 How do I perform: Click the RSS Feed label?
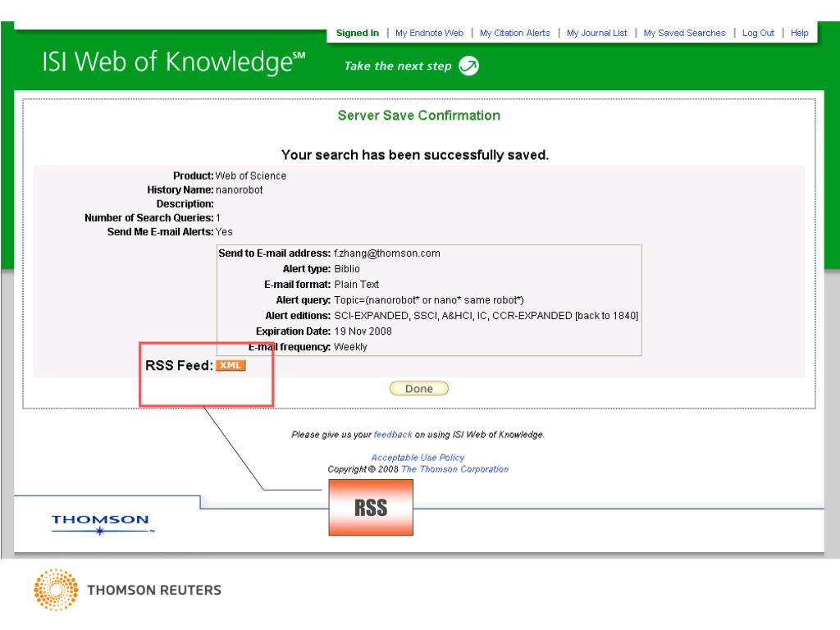tap(179, 365)
